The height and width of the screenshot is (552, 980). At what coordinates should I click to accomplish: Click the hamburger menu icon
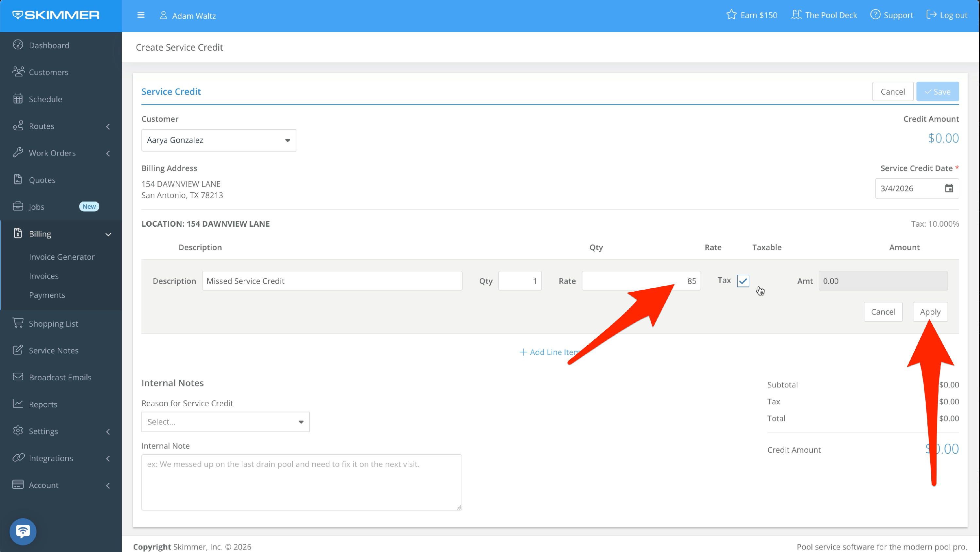click(141, 15)
